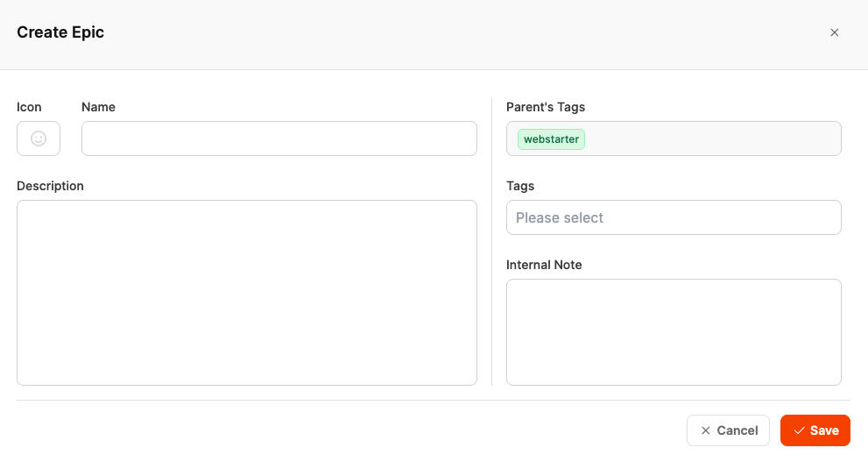Viewport: 868px width, 469px height.
Task: Open the smiley emoji icon picker
Action: pos(39,139)
